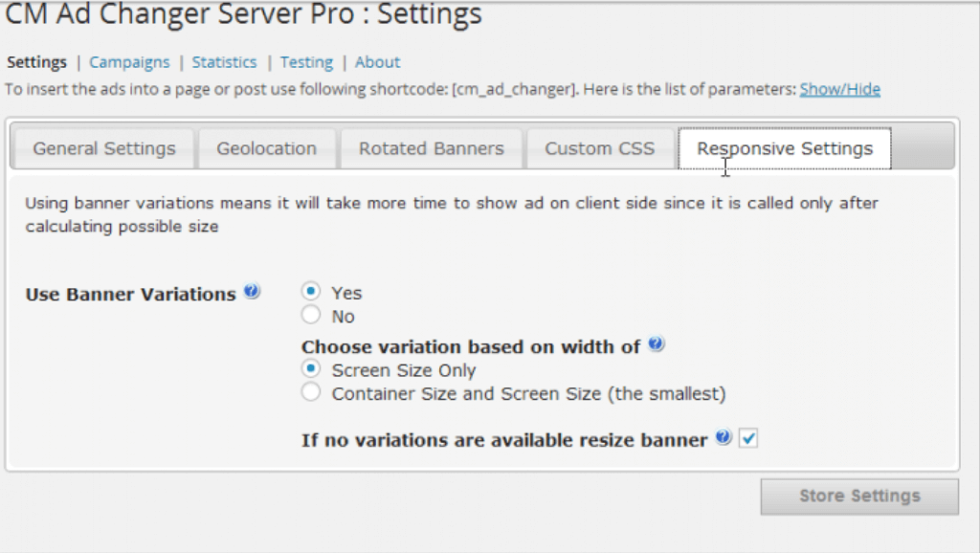Click help icon beside Choose variation based on width
The height and width of the screenshot is (553, 980).
pyautogui.click(x=657, y=344)
